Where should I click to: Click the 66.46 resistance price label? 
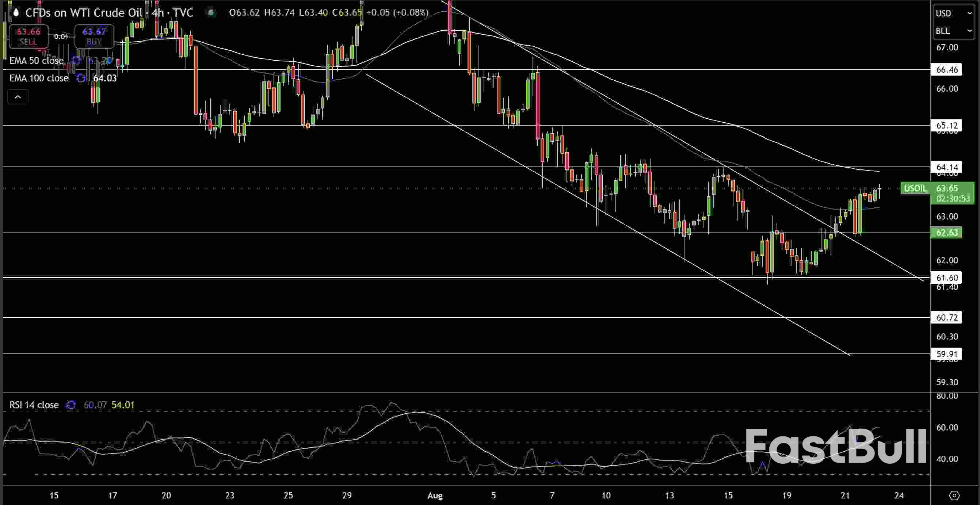click(x=946, y=70)
